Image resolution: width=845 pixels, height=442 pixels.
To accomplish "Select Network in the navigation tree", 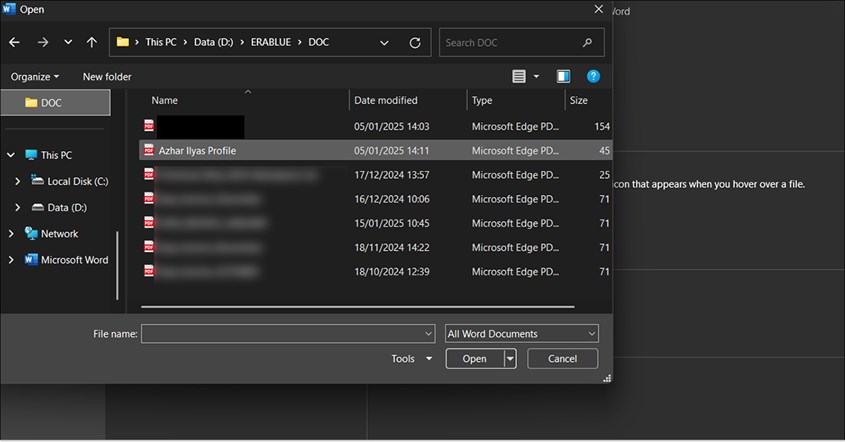I will coord(59,233).
